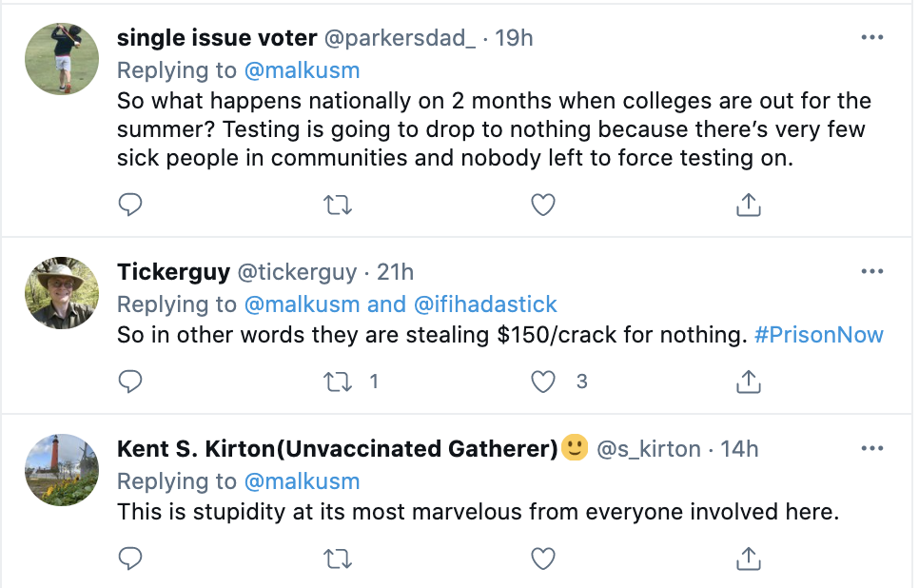Like Tickerguy's tweet with 3 likes
919x588 pixels.
[543, 382]
